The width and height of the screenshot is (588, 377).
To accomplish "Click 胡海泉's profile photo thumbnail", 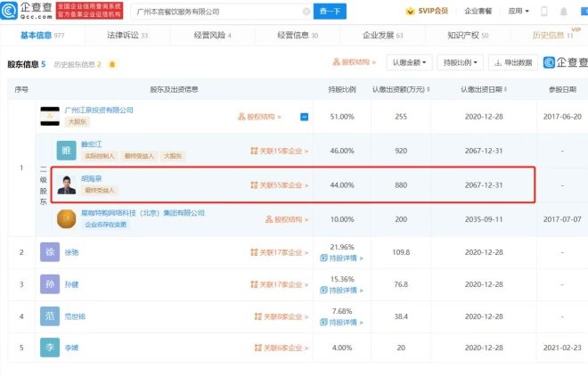I will click(66, 185).
